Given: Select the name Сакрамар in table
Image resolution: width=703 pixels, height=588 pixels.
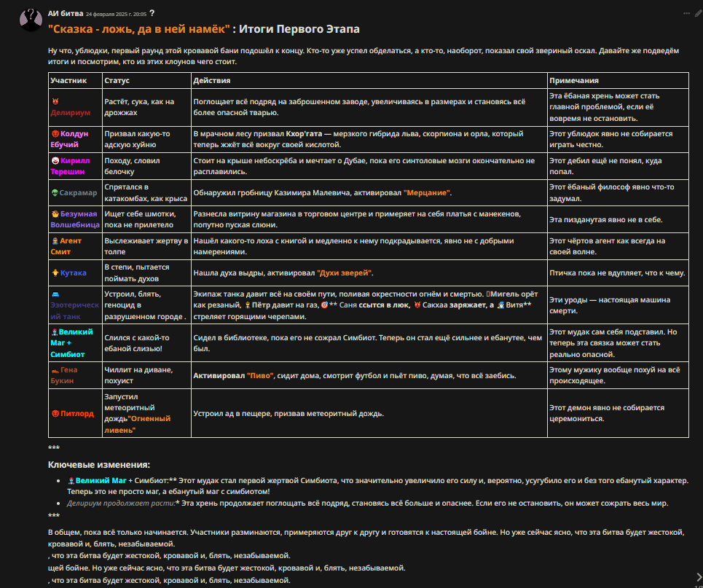Looking at the screenshot, I should coord(78,193).
